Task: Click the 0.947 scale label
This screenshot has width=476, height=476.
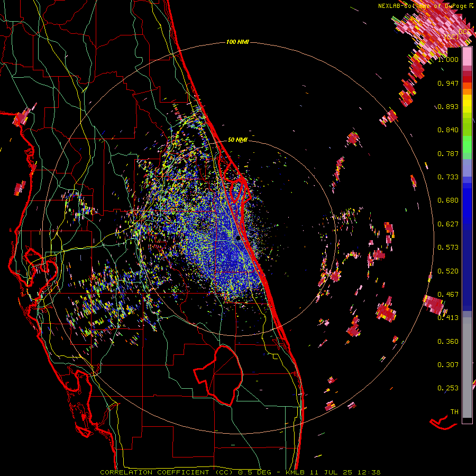Action: [448, 83]
